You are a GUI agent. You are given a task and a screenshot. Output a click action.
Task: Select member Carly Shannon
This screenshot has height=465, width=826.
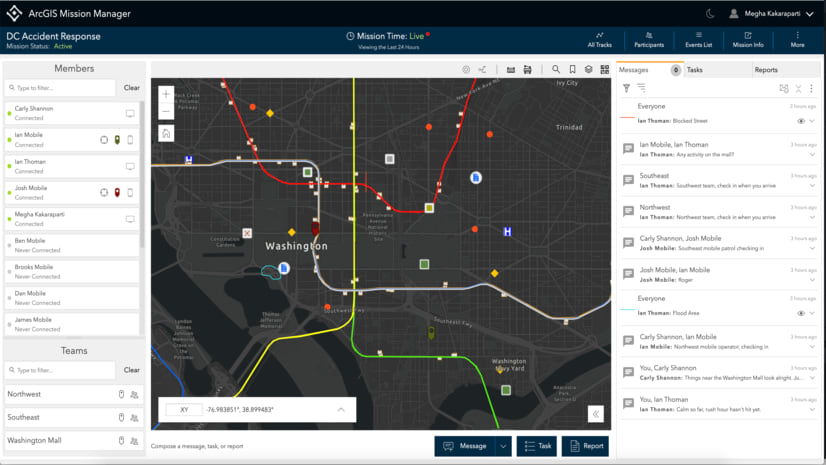(72, 113)
